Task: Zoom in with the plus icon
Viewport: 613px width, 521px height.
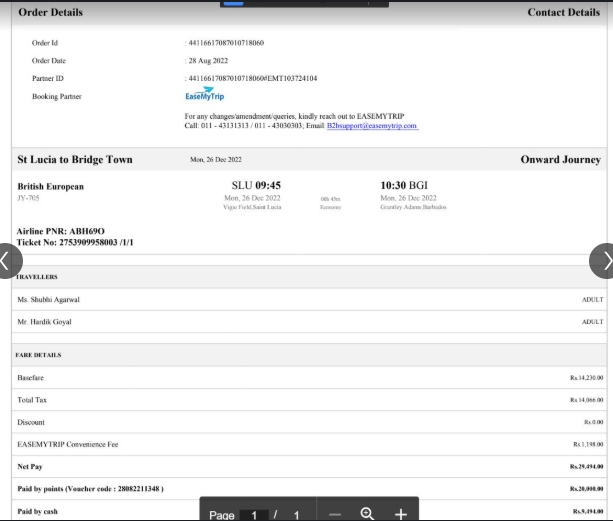Action: (401, 514)
